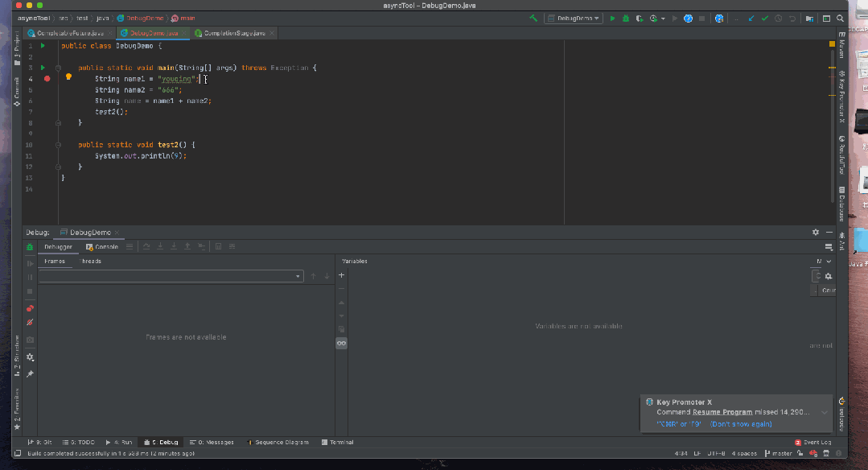
Task: Open Debug panel options gear
Action: point(816,233)
